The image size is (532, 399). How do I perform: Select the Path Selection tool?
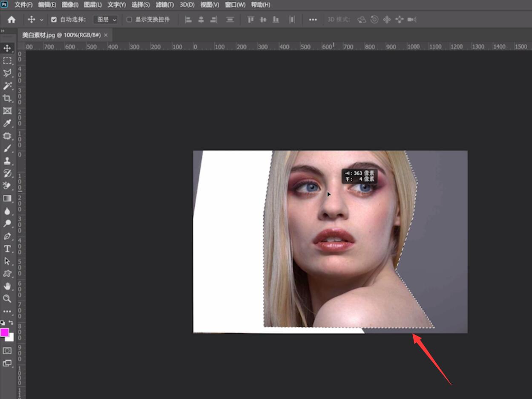point(7,261)
